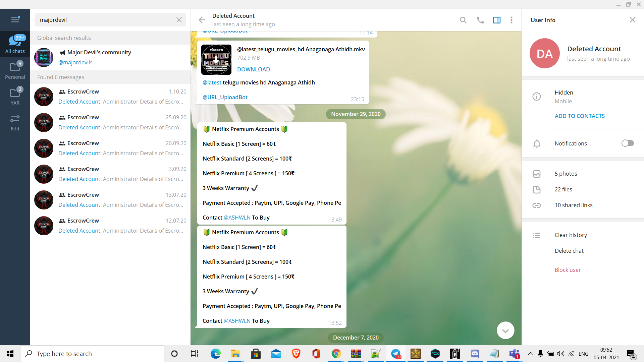Open @A5HWLN link in 13:52 message
The image size is (644, 362).
pos(237,321)
